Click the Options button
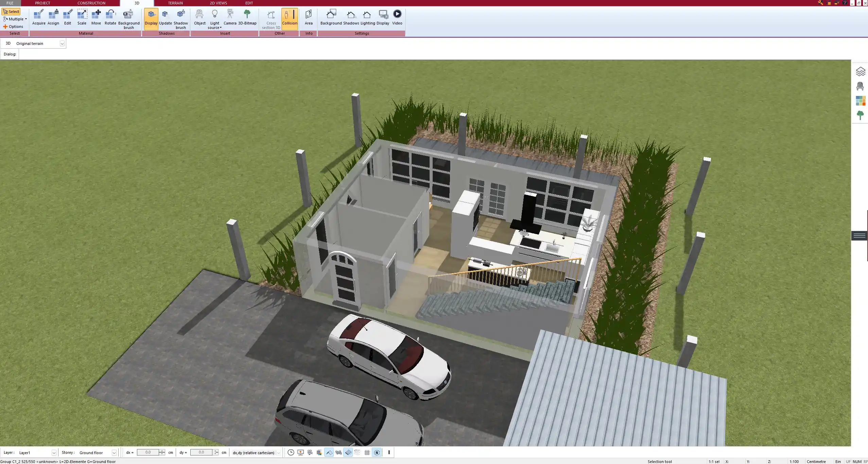This screenshot has width=868, height=464. point(13,27)
